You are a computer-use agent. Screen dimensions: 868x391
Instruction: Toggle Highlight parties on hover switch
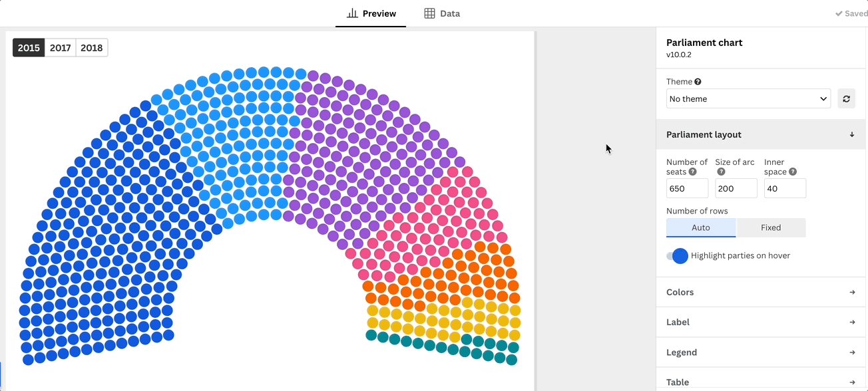click(678, 255)
